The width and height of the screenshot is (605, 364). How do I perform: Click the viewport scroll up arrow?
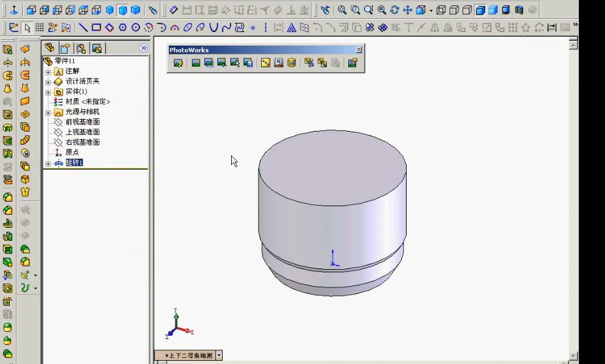(574, 45)
